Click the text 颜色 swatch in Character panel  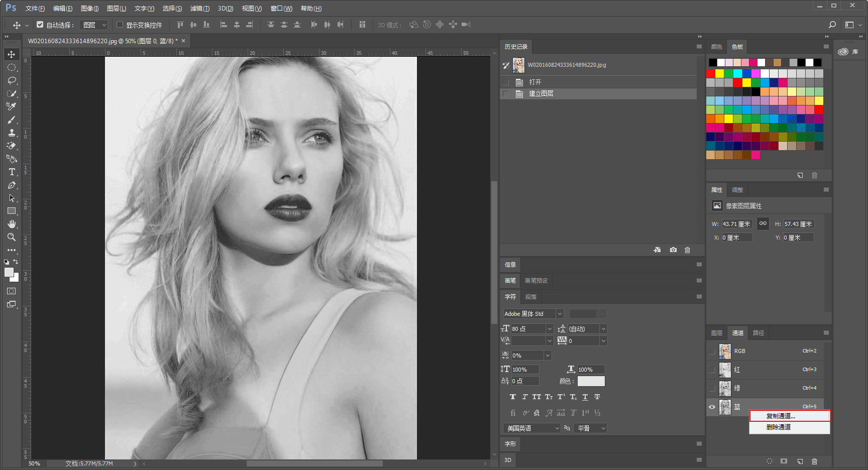[x=591, y=381]
